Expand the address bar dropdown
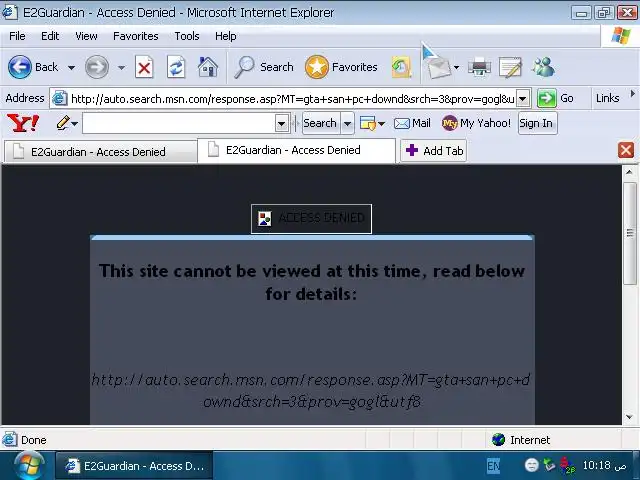Viewport: 640px width, 480px height. click(523, 98)
